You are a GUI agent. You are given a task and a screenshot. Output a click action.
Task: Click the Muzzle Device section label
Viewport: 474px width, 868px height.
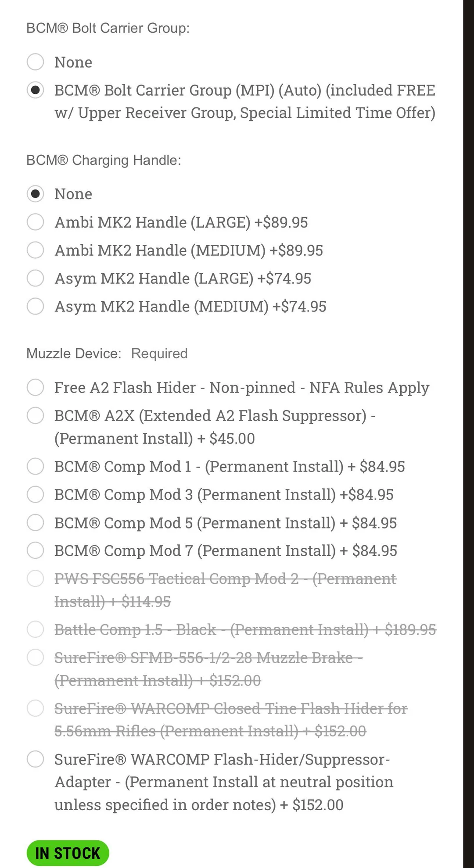tap(74, 354)
